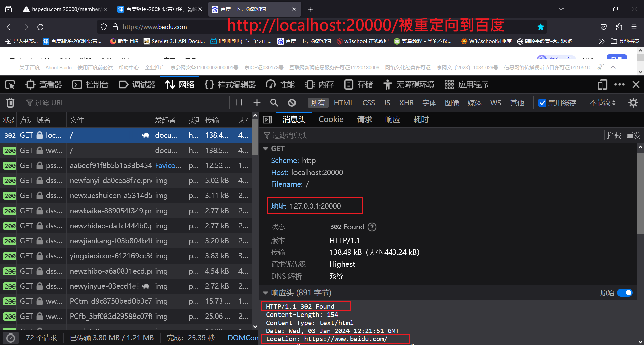The height and width of the screenshot is (345, 644).
Task: Click the bookmark star icon
Action: [x=540, y=27]
